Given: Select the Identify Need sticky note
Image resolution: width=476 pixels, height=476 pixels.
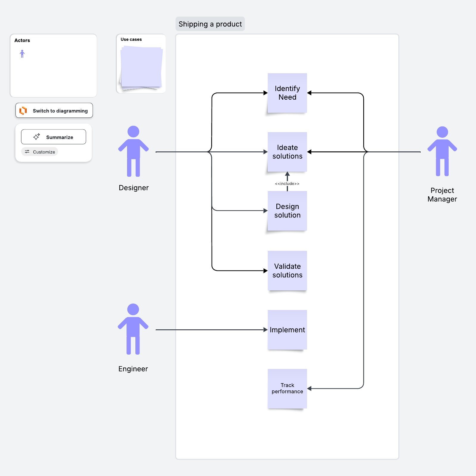Looking at the screenshot, I should click(x=287, y=93).
